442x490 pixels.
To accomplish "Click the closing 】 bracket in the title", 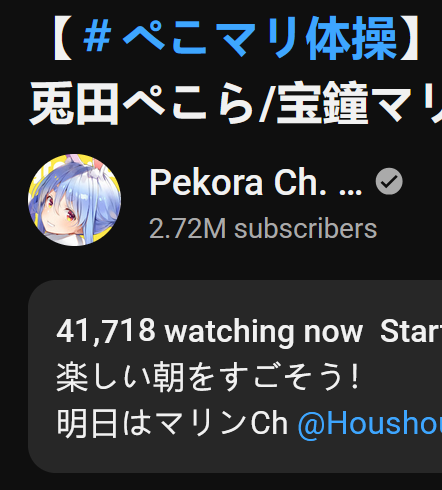I will click(x=409, y=39).
